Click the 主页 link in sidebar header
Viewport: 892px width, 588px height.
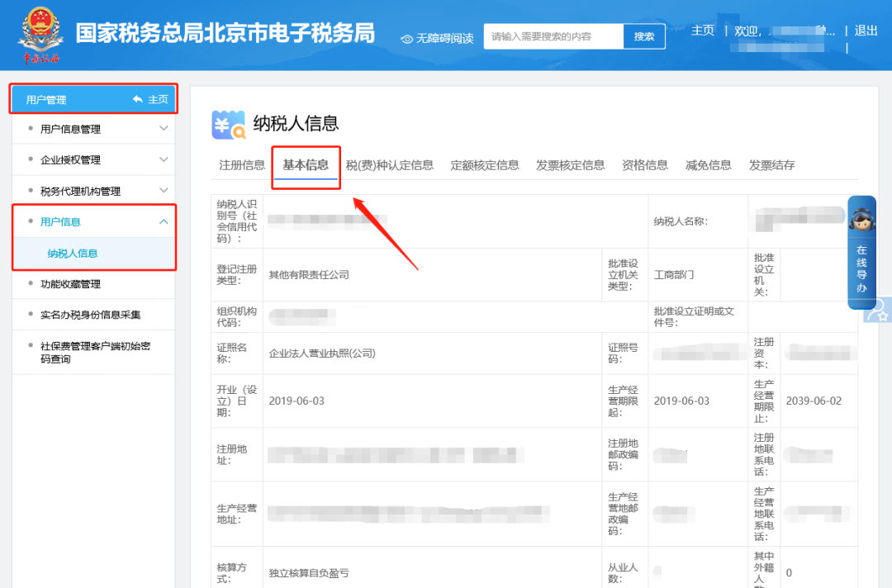(158, 100)
